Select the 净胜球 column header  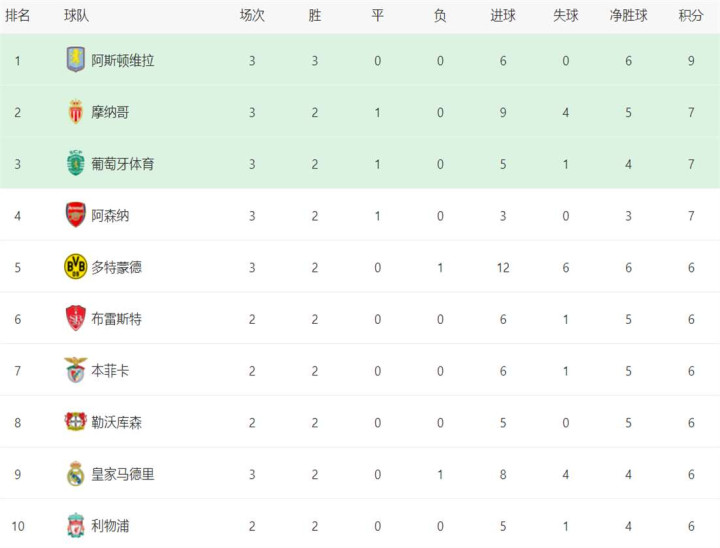pos(628,16)
